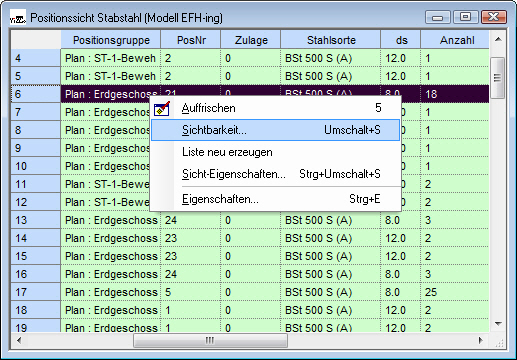The width and height of the screenshot is (517, 360).
Task: Click PosNr value 23 in row 14
Action: 191,238
